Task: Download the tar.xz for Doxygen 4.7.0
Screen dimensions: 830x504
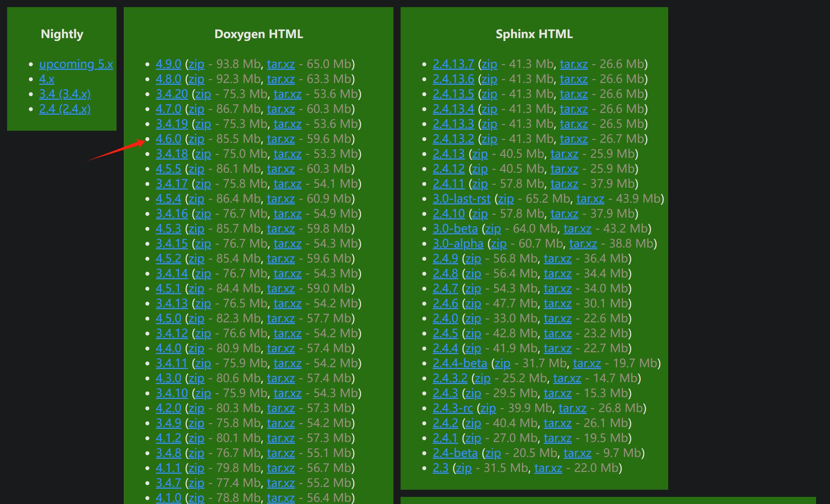Action: click(x=281, y=109)
